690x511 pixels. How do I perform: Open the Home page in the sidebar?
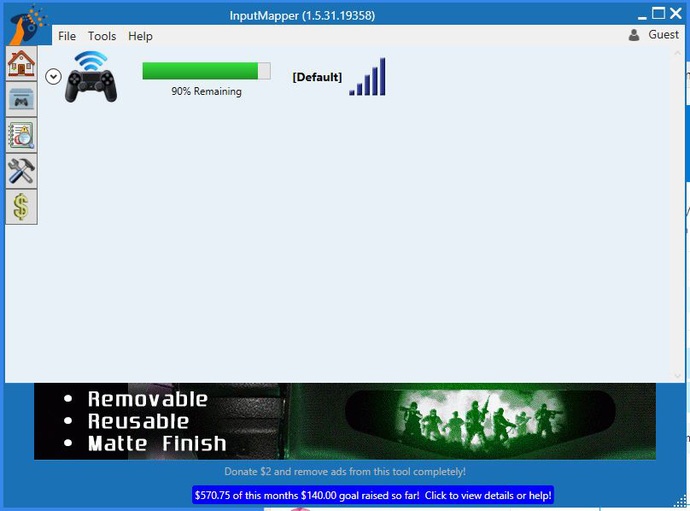[x=21, y=64]
